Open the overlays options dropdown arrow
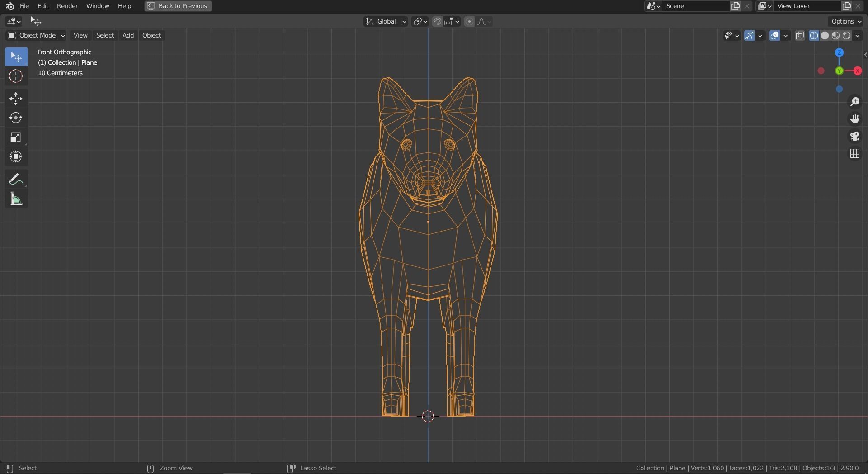This screenshot has height=474, width=868. pyautogui.click(x=786, y=35)
